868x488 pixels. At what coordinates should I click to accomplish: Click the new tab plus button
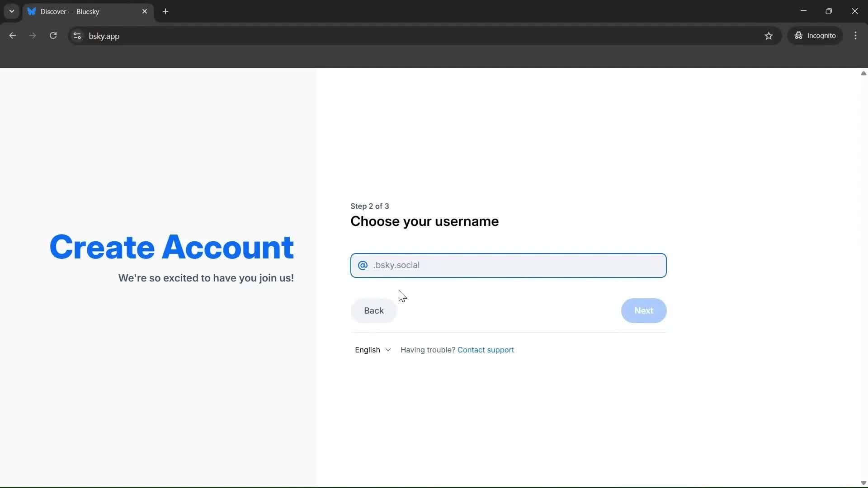click(x=165, y=11)
